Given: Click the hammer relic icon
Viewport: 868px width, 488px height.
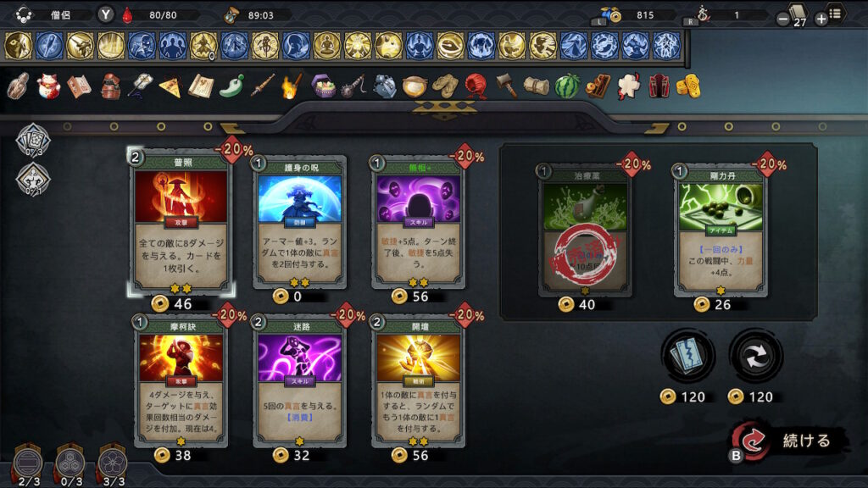Looking at the screenshot, I should [x=506, y=86].
